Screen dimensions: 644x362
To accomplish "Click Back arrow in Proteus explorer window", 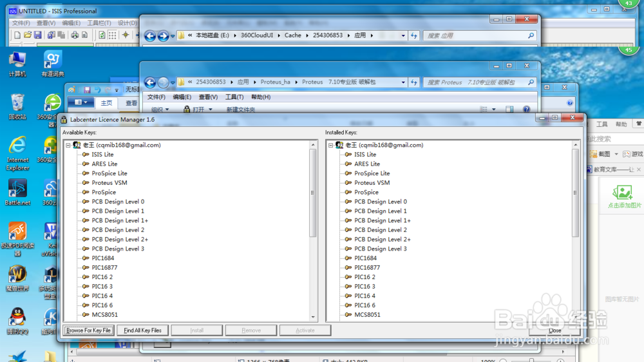I will tap(150, 82).
